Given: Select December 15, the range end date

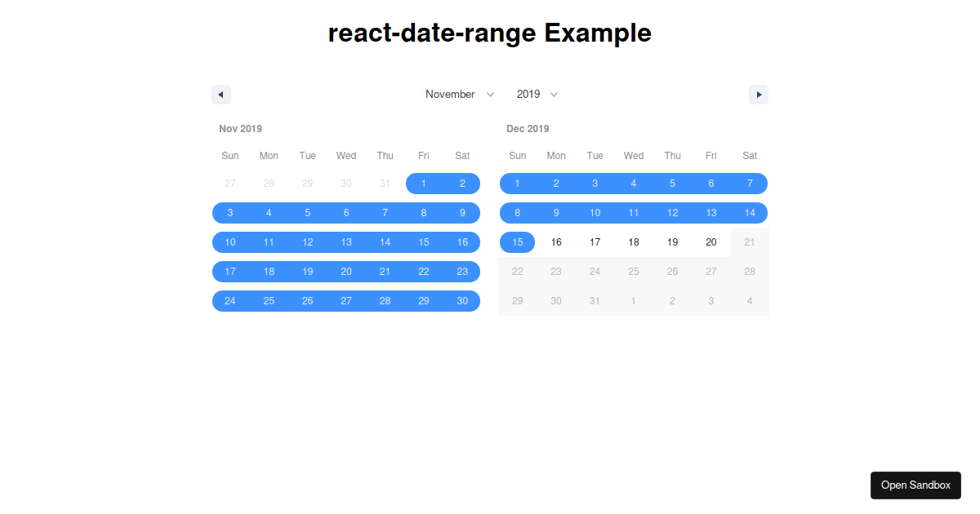Looking at the screenshot, I should 517,241.
